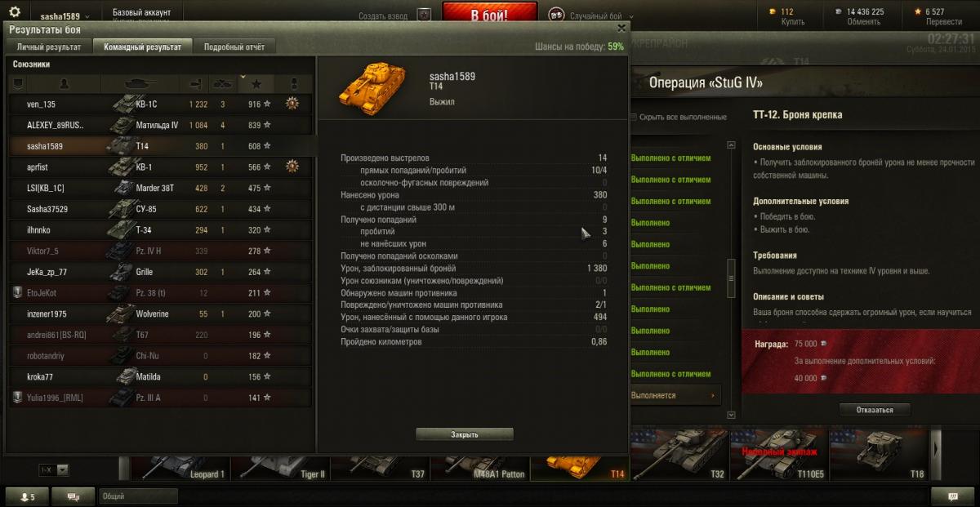Expand the sasha1589 account dropdown

pyautogui.click(x=65, y=16)
